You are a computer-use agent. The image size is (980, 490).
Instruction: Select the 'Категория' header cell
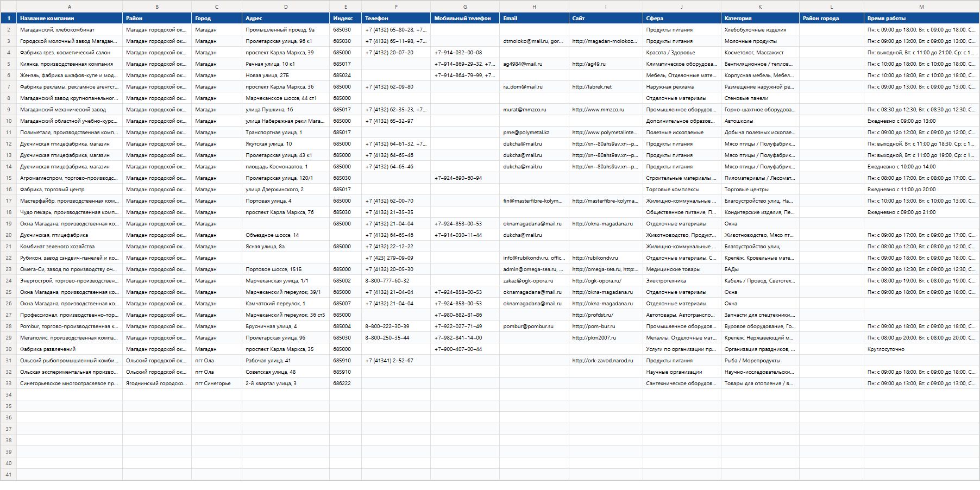coord(760,18)
